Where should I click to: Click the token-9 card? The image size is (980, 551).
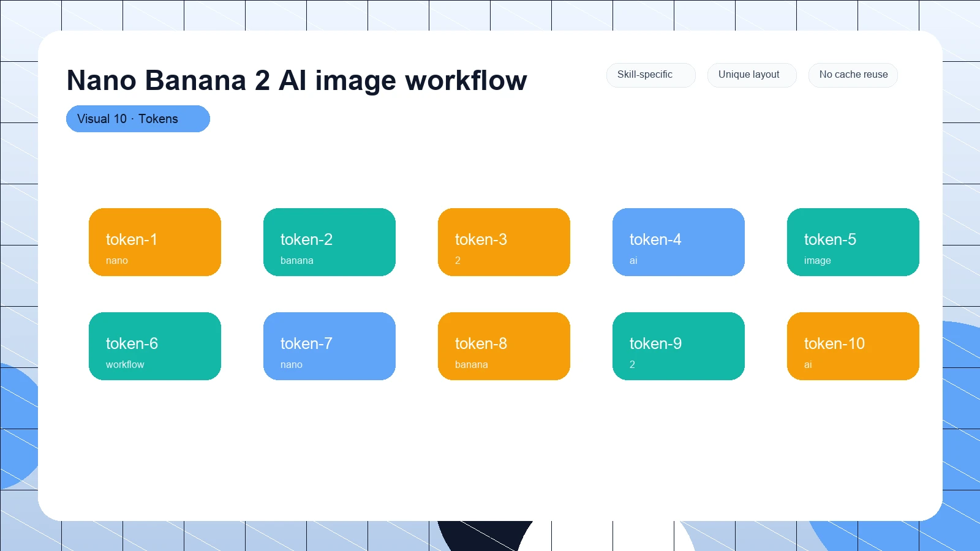click(x=679, y=346)
